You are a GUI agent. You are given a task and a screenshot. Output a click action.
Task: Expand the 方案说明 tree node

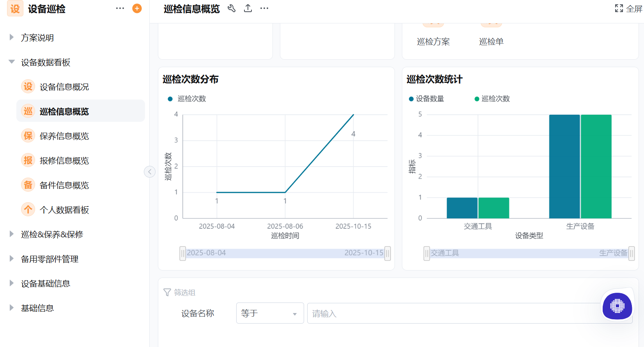pos(12,37)
